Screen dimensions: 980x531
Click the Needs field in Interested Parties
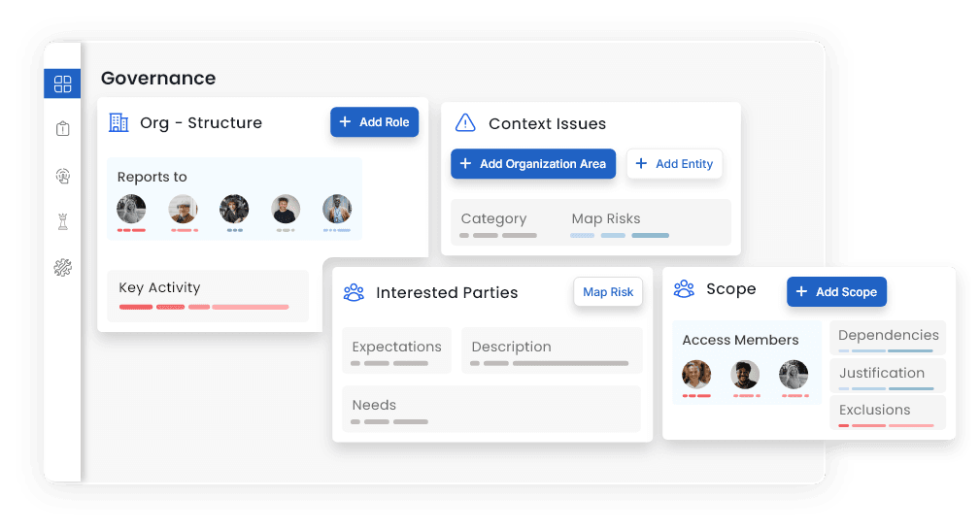pyautogui.click(x=491, y=409)
